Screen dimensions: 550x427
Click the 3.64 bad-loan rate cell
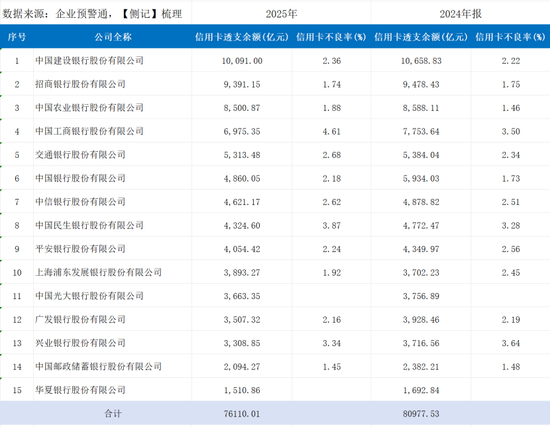click(511, 343)
